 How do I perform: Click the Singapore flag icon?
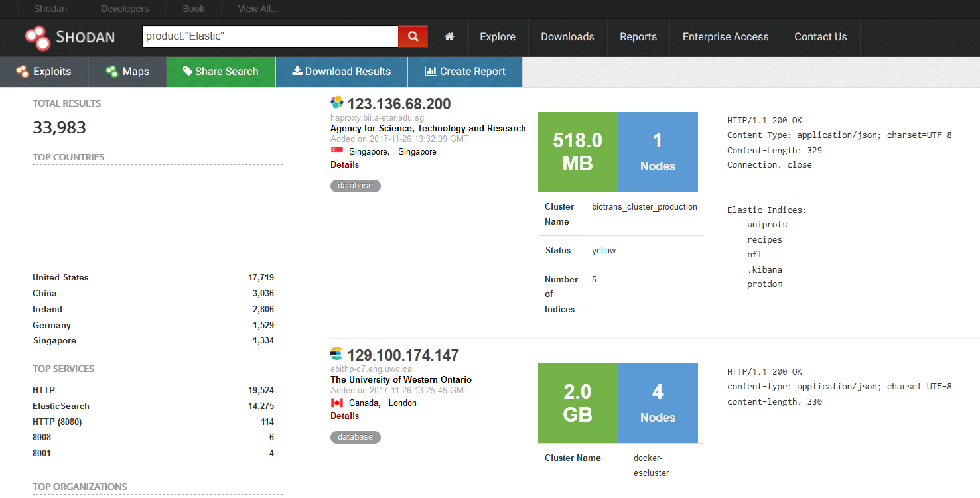[337, 151]
